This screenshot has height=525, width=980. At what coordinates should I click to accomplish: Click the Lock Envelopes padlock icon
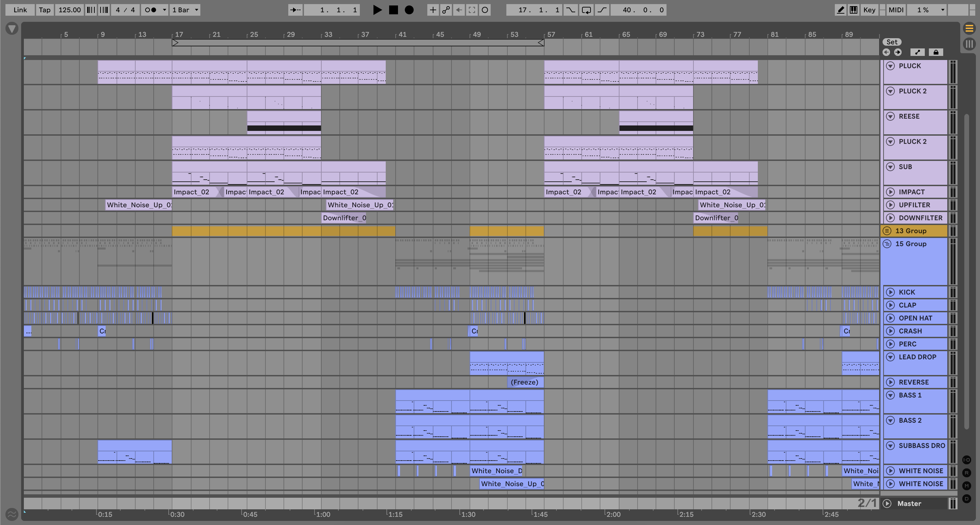(x=935, y=52)
